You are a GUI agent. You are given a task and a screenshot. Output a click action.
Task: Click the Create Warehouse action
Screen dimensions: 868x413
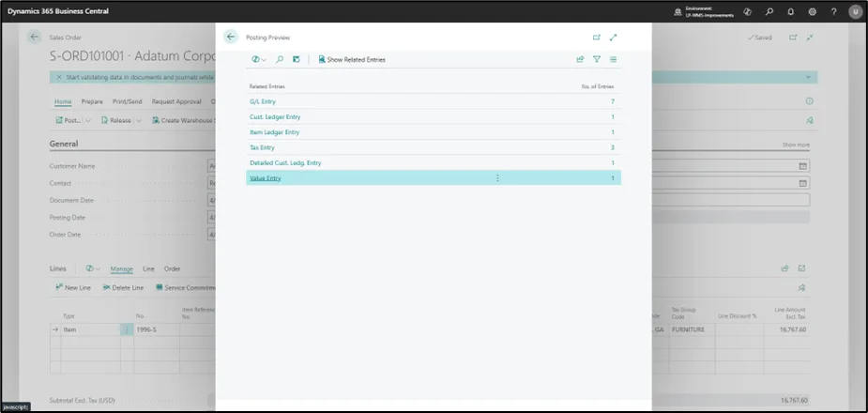point(183,120)
